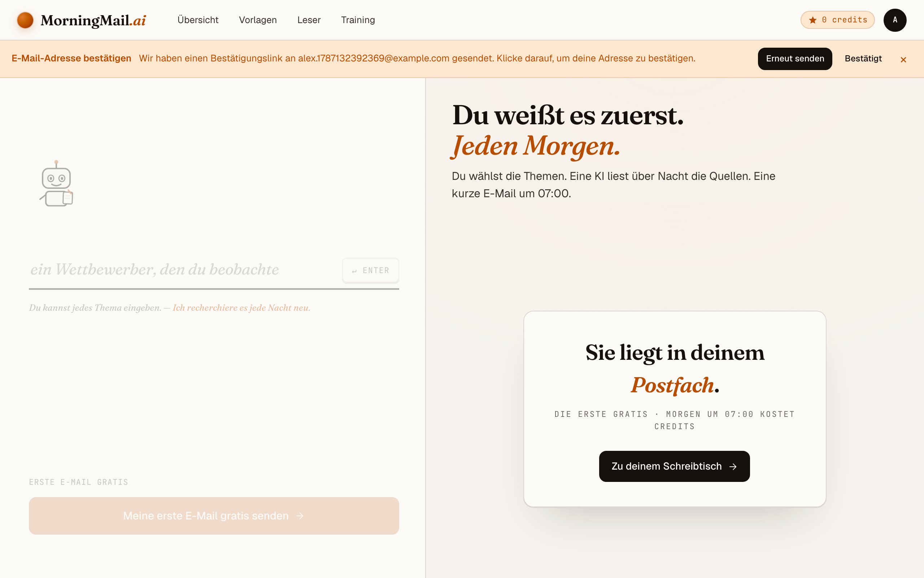The image size is (924, 578).
Task: Open the Übersicht menu item
Action: pyautogui.click(x=198, y=20)
